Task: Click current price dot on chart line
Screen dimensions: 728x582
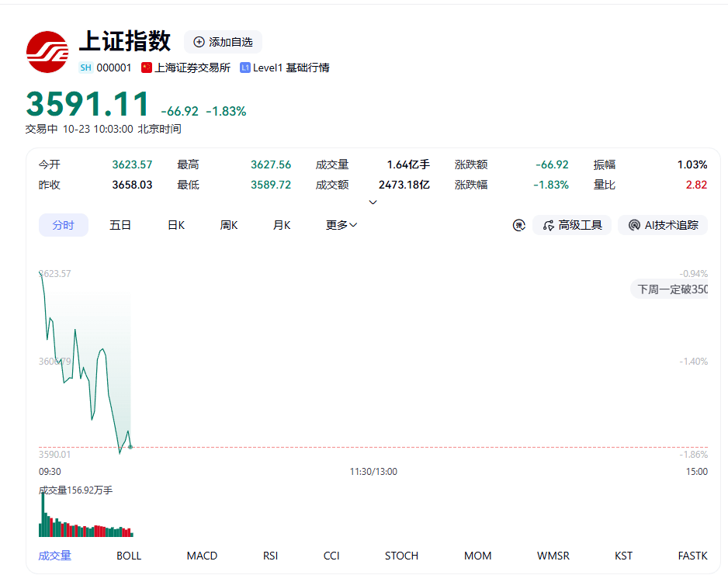Action: click(130, 447)
